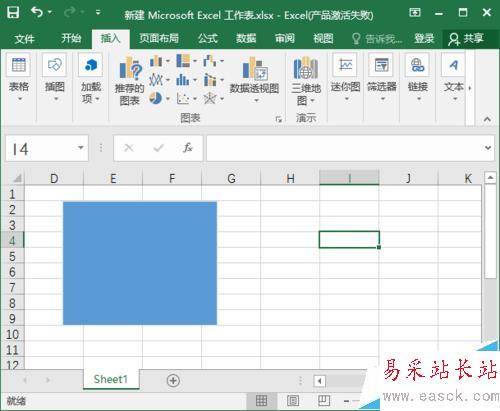The height and width of the screenshot is (411, 500).
Task: Click the Select All corner triangle
Action: [16, 178]
